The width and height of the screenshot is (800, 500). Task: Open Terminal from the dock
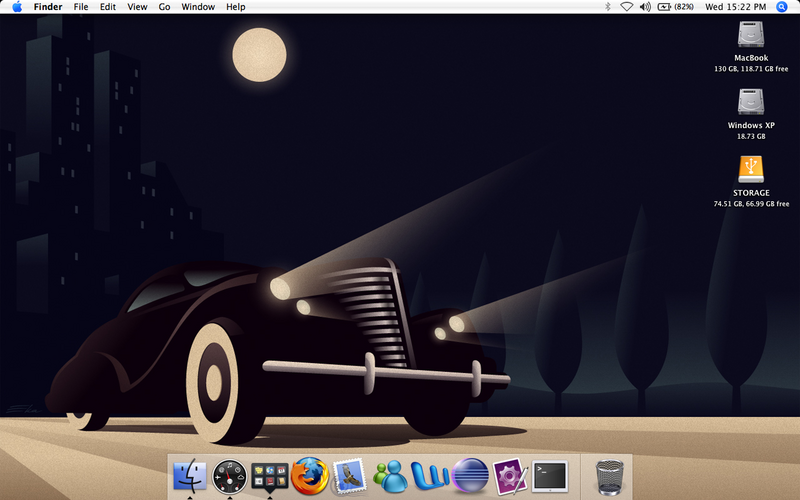(x=550, y=475)
